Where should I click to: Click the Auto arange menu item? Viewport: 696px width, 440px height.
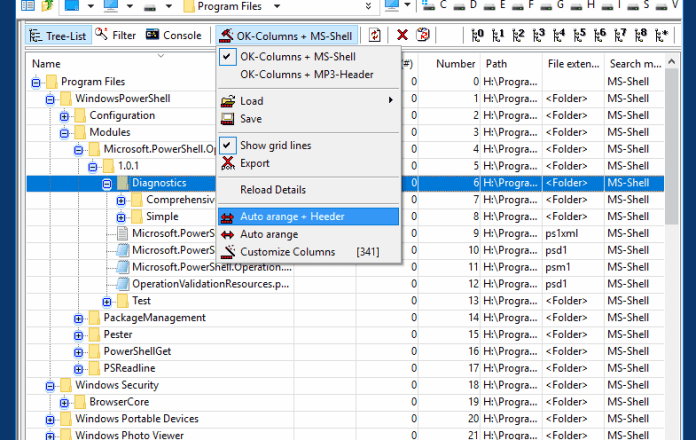tap(269, 234)
